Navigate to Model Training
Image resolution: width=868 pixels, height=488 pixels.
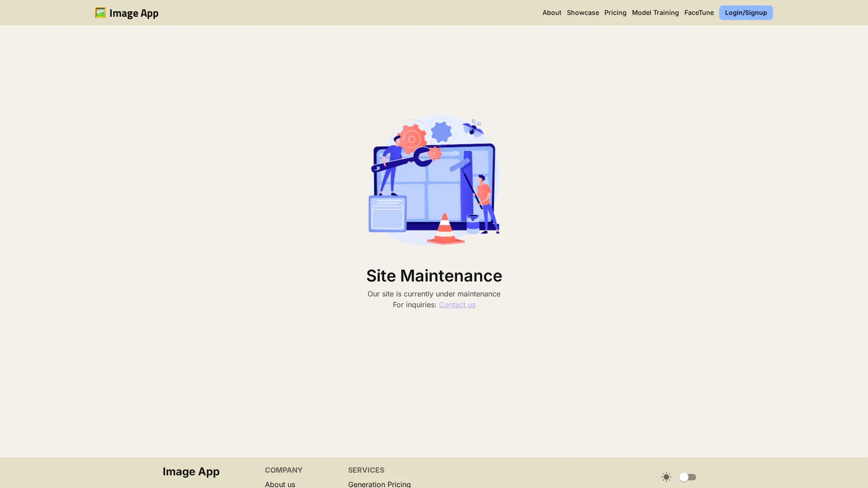(655, 13)
